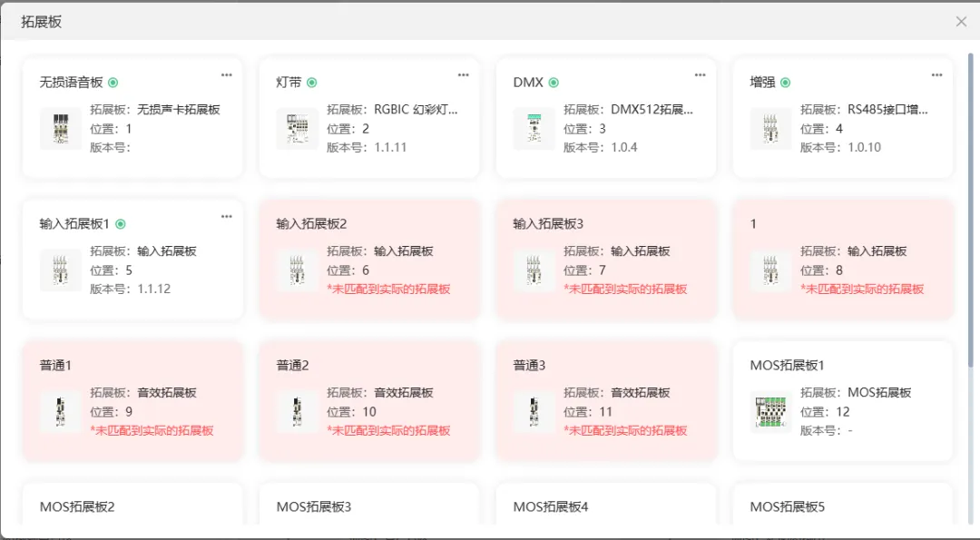Select the 普通1 card title
This screenshot has height=540, width=980.
pyautogui.click(x=55, y=366)
